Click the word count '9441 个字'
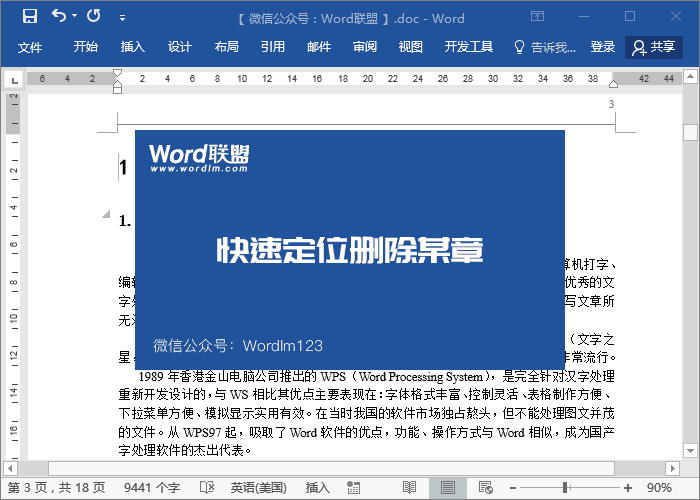 click(x=152, y=488)
